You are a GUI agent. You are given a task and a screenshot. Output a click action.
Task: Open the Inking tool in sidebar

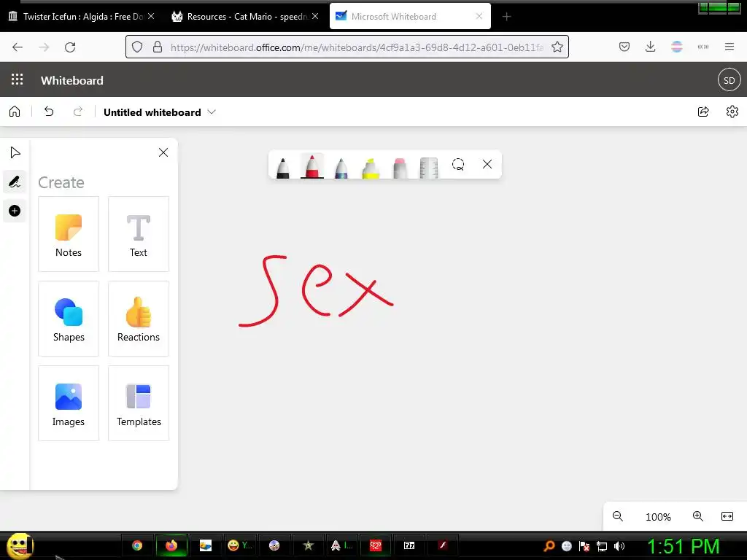tap(15, 182)
